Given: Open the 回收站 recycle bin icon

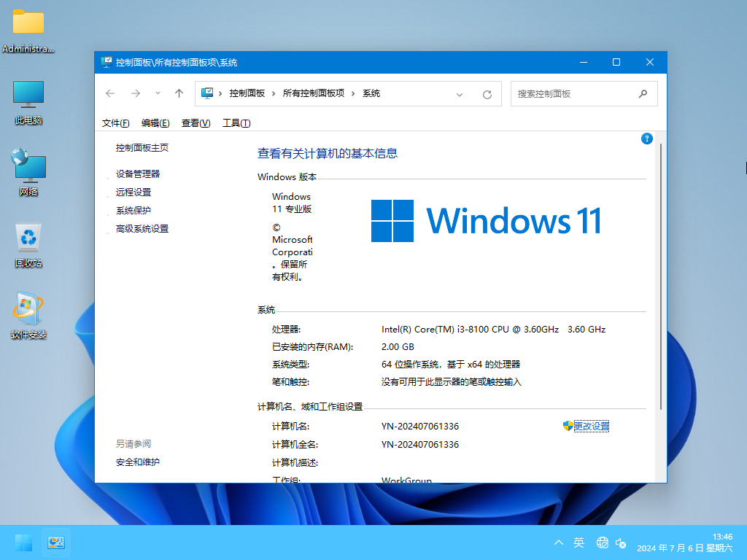Looking at the screenshot, I should tap(28, 245).
